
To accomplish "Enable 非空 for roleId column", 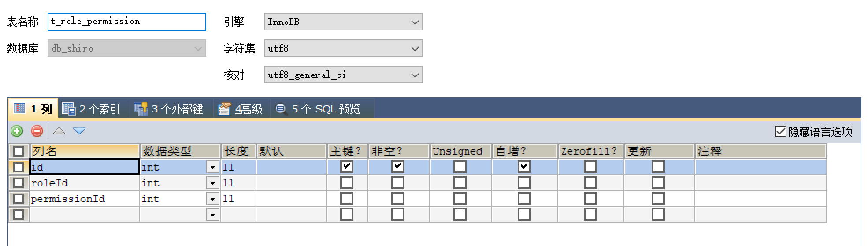I will point(398,183).
